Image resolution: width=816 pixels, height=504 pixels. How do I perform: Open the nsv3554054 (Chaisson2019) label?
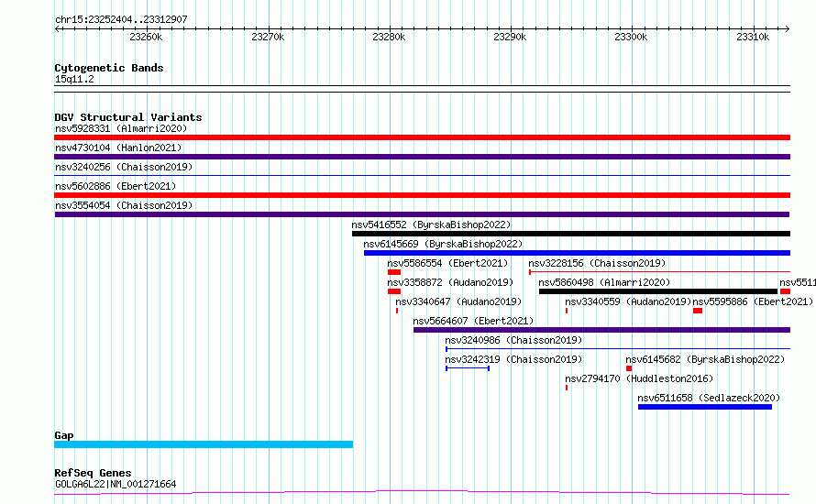pos(124,205)
